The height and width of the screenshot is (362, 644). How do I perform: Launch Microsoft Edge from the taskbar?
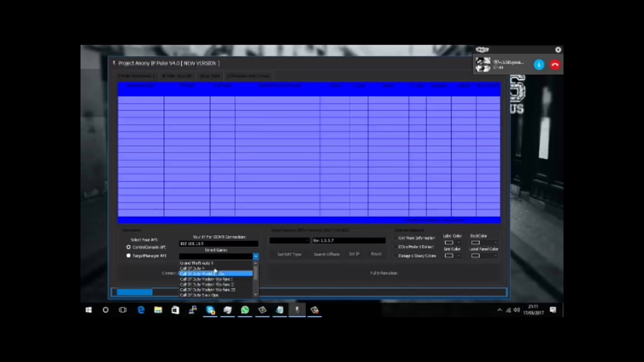coord(141,310)
